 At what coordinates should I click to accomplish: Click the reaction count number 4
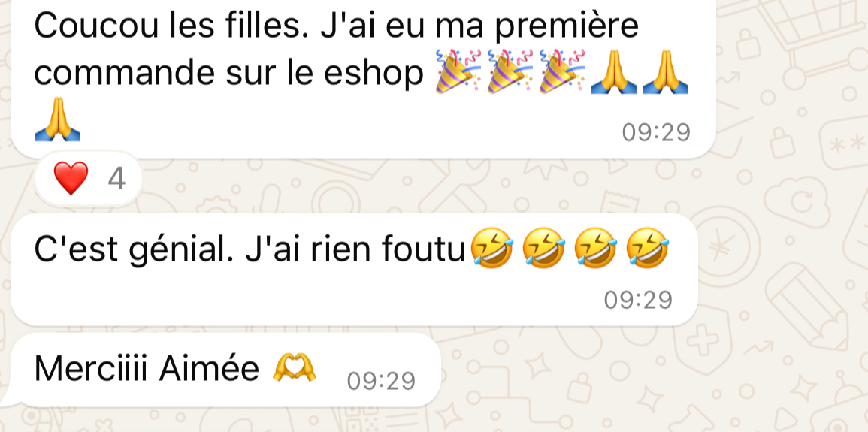point(116,179)
